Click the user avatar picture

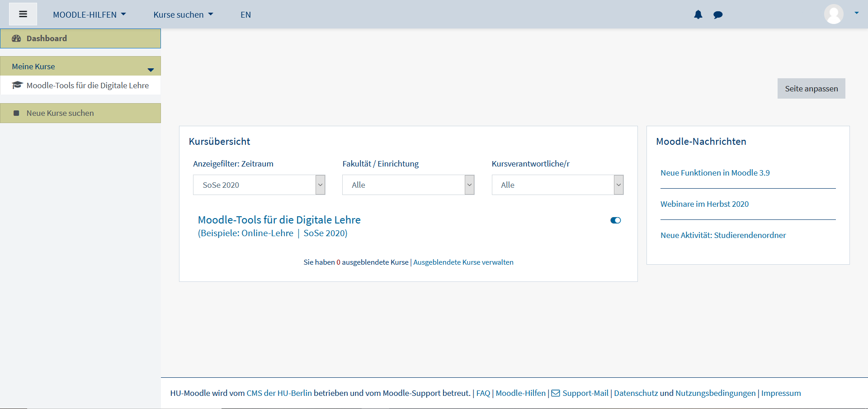coord(834,14)
